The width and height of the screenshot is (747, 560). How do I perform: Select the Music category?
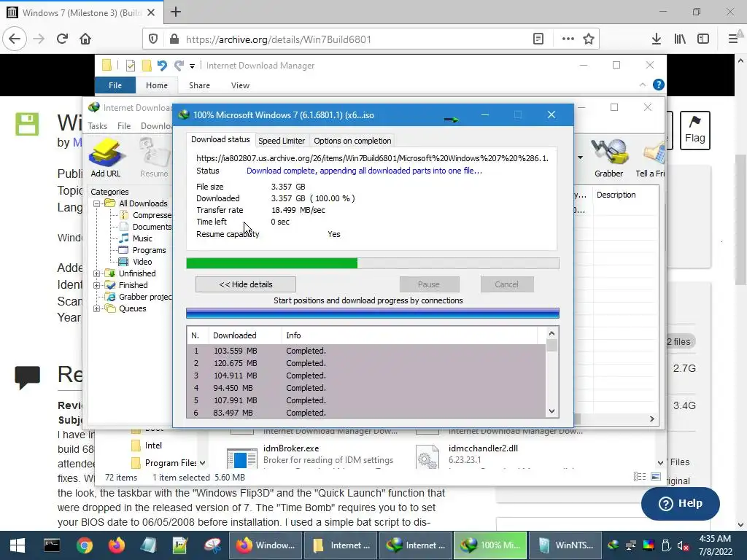pyautogui.click(x=142, y=238)
